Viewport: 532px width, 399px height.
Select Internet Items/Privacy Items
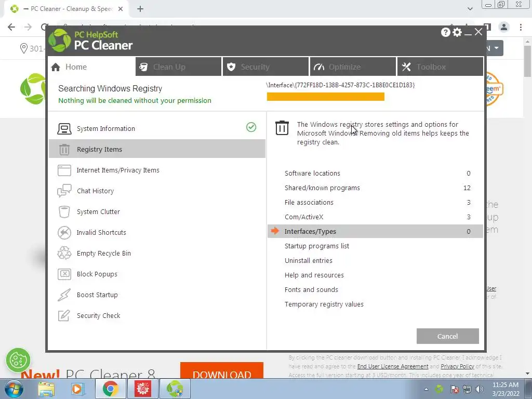(x=118, y=170)
